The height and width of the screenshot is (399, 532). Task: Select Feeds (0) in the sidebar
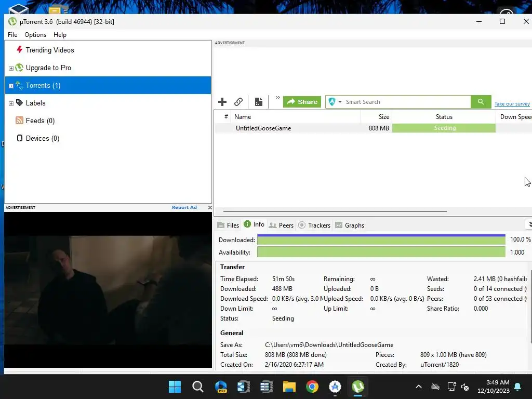pyautogui.click(x=40, y=121)
